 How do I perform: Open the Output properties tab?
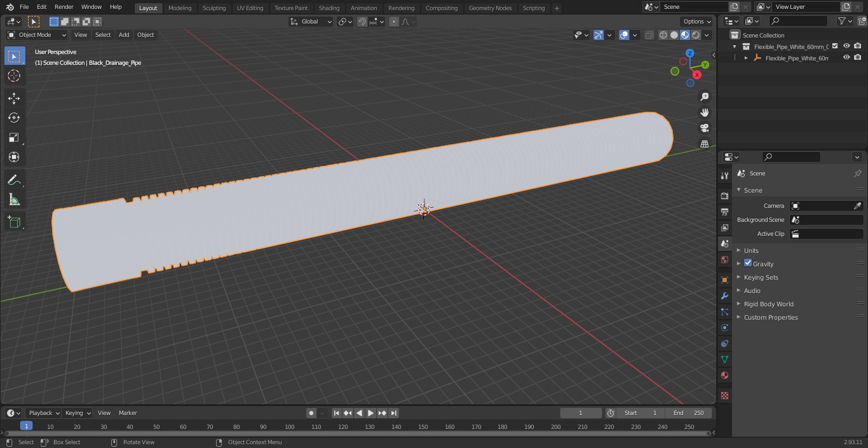click(724, 212)
